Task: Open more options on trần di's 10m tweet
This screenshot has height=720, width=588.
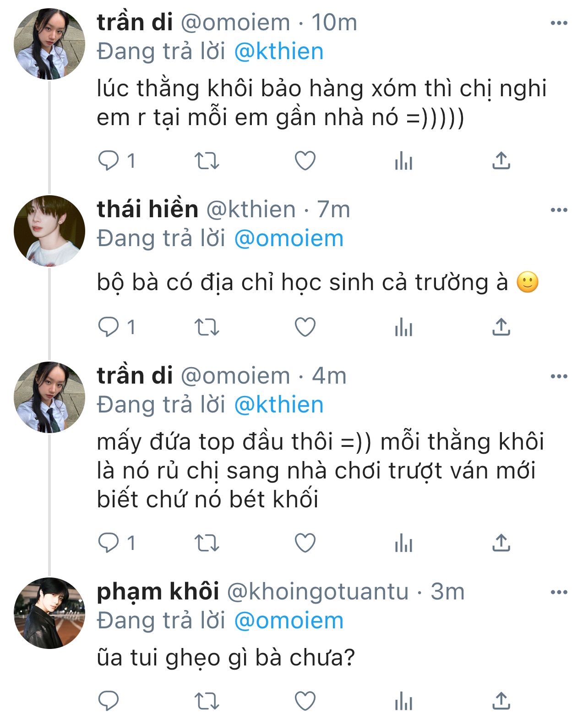Action: pyautogui.click(x=559, y=23)
